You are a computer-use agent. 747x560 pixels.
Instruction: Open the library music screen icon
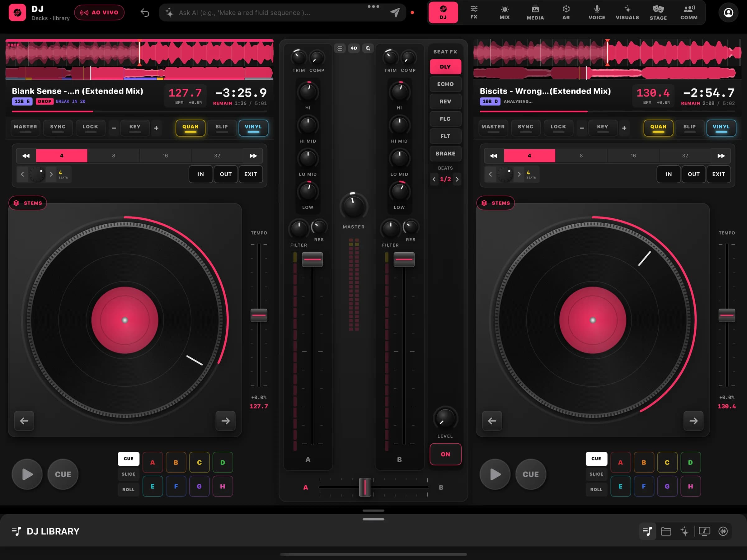tap(704, 531)
